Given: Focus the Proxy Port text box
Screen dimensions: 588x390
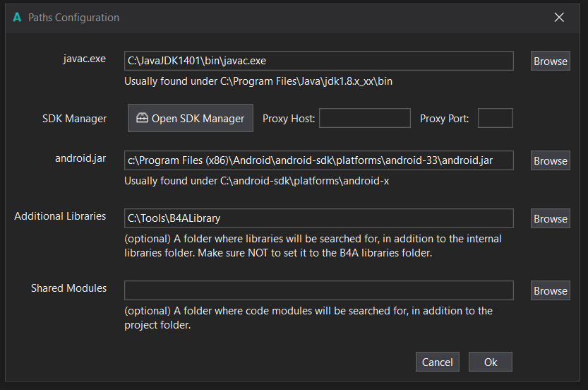Looking at the screenshot, I should (x=495, y=119).
